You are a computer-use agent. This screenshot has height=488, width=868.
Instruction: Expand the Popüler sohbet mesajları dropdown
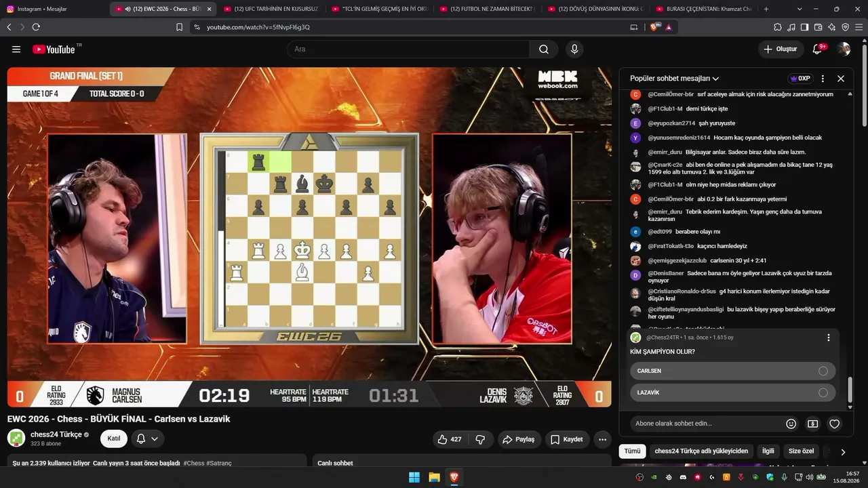(674, 79)
